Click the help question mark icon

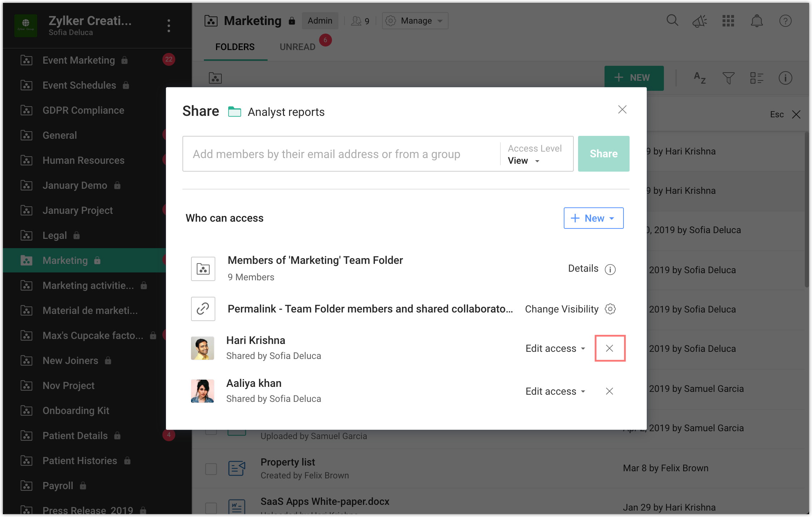point(785,21)
